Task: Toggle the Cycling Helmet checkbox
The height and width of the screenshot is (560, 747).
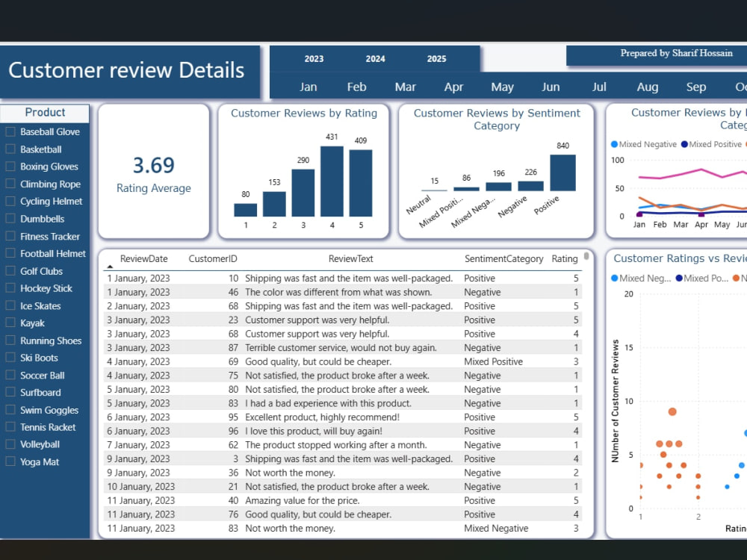Action: [x=10, y=201]
